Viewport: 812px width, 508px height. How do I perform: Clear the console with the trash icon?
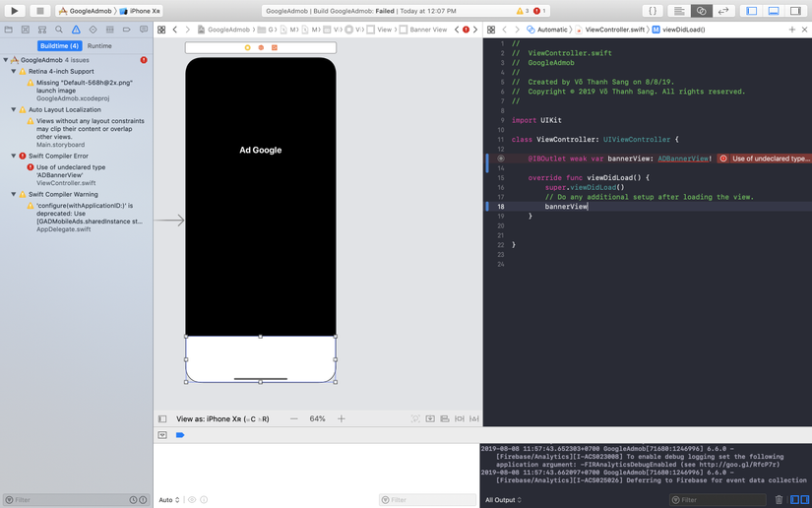point(779,500)
